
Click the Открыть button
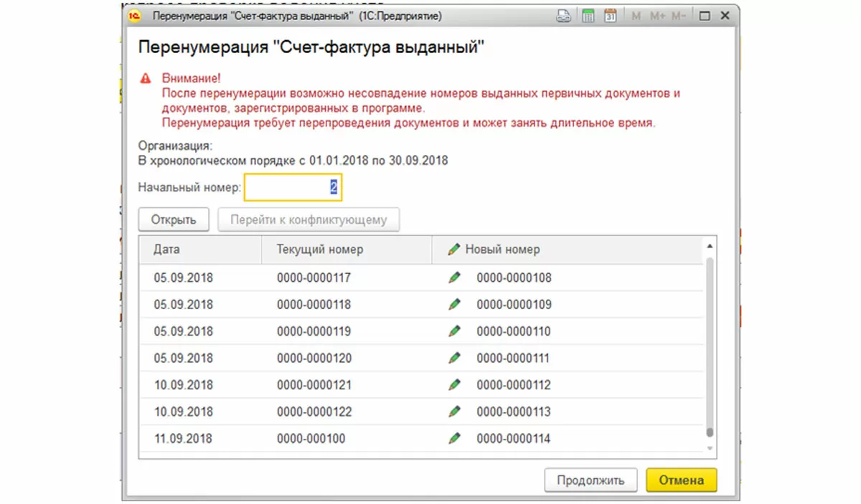(174, 220)
